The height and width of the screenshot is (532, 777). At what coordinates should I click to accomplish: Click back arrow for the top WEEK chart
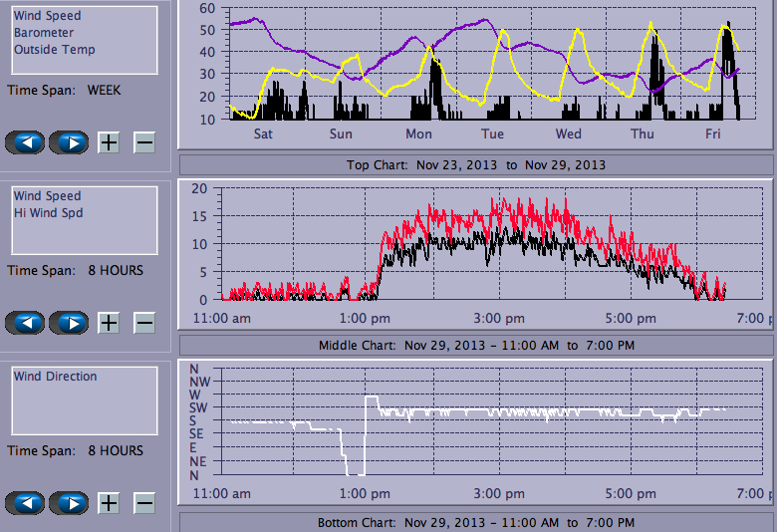(x=25, y=142)
